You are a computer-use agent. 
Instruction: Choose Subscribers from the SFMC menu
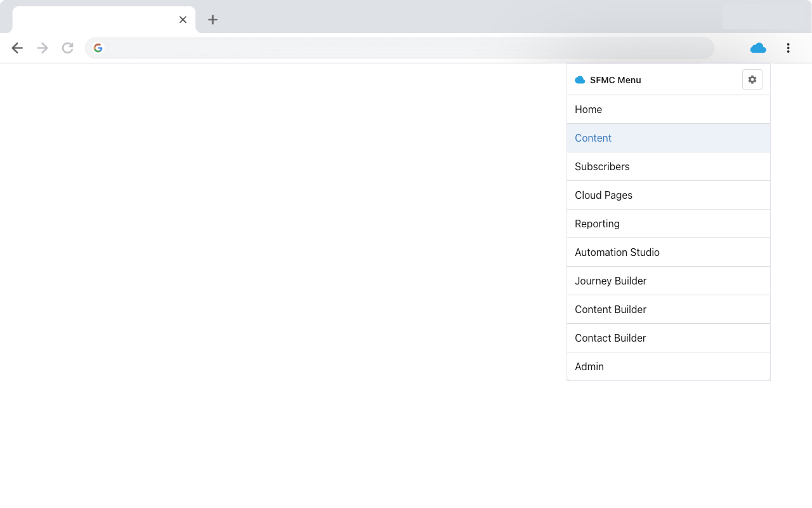click(669, 166)
